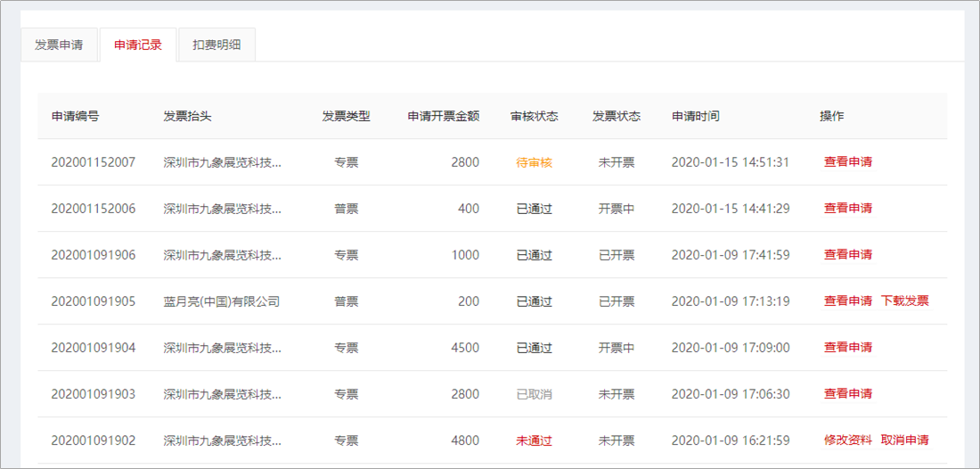Click 未开票 in row 202001091903

pyautogui.click(x=617, y=393)
